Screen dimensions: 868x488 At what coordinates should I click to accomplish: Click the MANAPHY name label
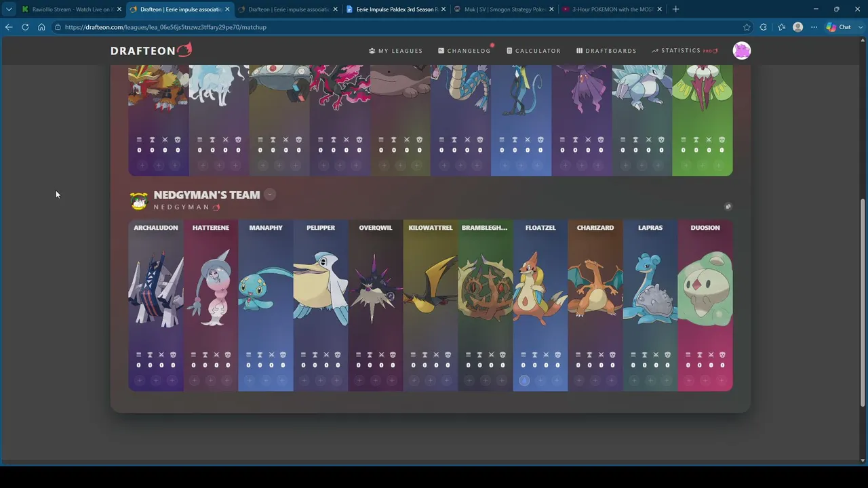tap(266, 228)
